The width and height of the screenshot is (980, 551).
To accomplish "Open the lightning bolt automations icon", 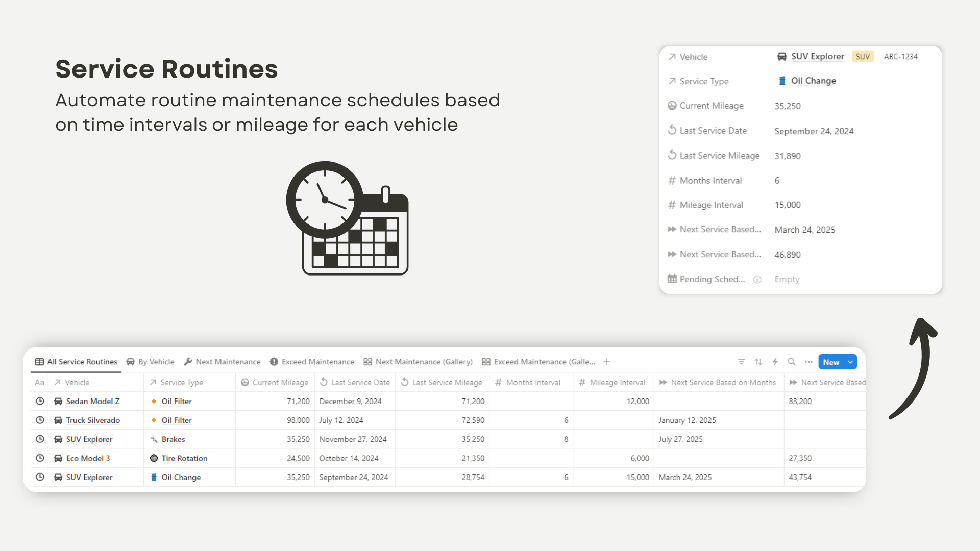I will coord(775,362).
